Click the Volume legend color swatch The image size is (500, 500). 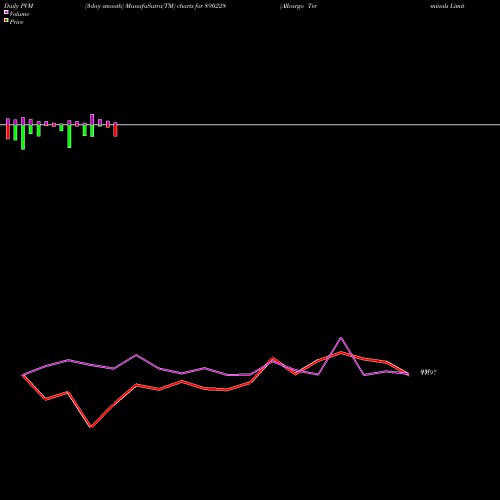click(6, 12)
